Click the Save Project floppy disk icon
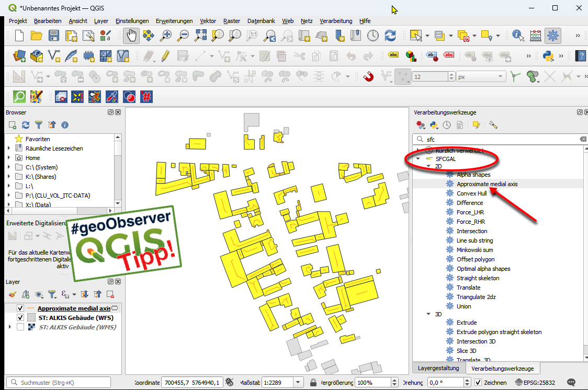588x390 pixels. tap(54, 36)
